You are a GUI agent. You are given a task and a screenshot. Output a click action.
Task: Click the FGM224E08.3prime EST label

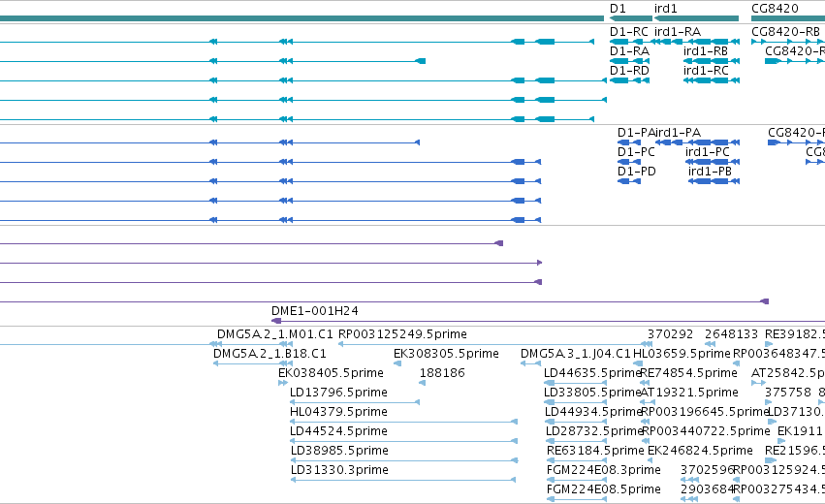pyautogui.click(x=604, y=470)
